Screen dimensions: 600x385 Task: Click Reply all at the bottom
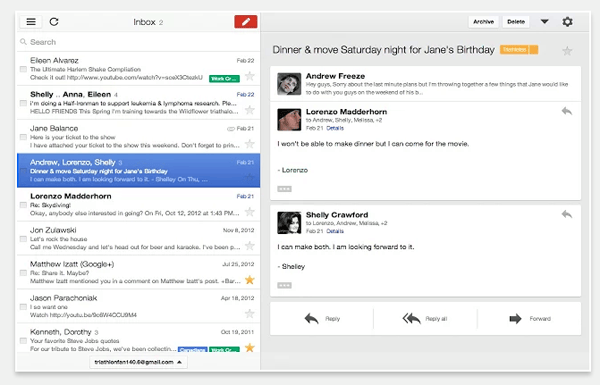(x=425, y=318)
